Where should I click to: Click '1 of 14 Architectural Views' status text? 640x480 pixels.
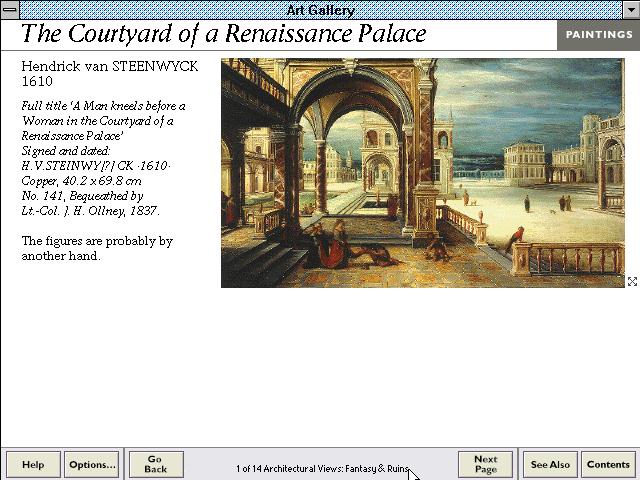(x=322, y=469)
